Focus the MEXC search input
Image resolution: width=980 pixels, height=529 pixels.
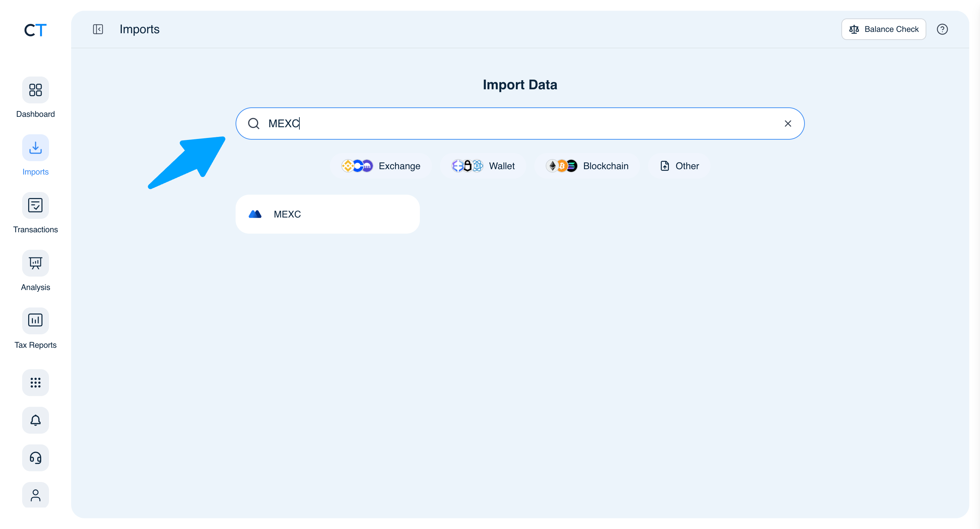point(520,124)
